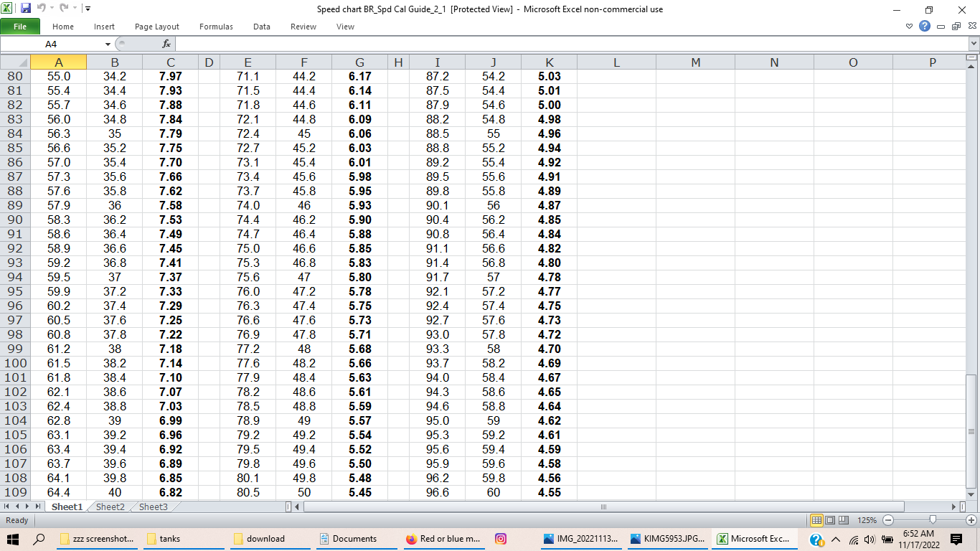Select column A header
This screenshot has width=980, height=551.
pos(59,62)
